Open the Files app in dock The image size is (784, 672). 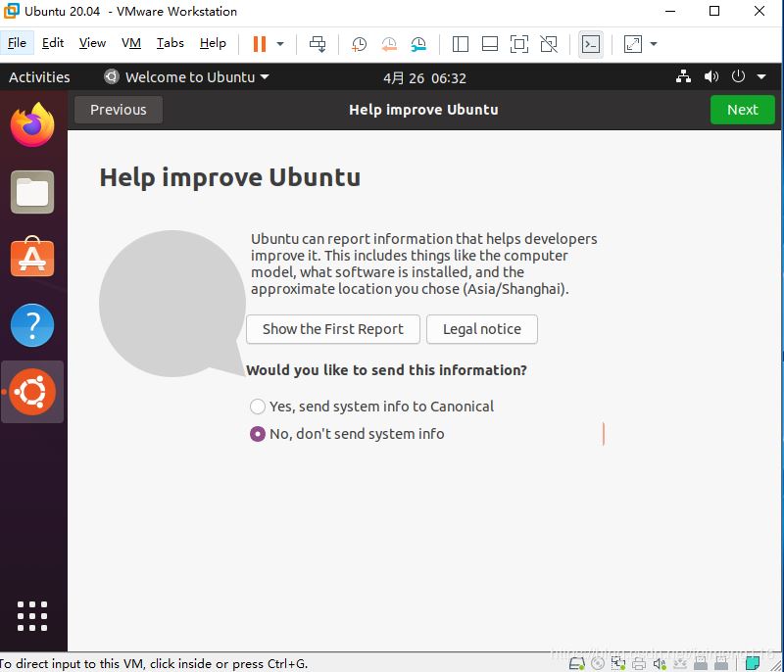(x=32, y=192)
